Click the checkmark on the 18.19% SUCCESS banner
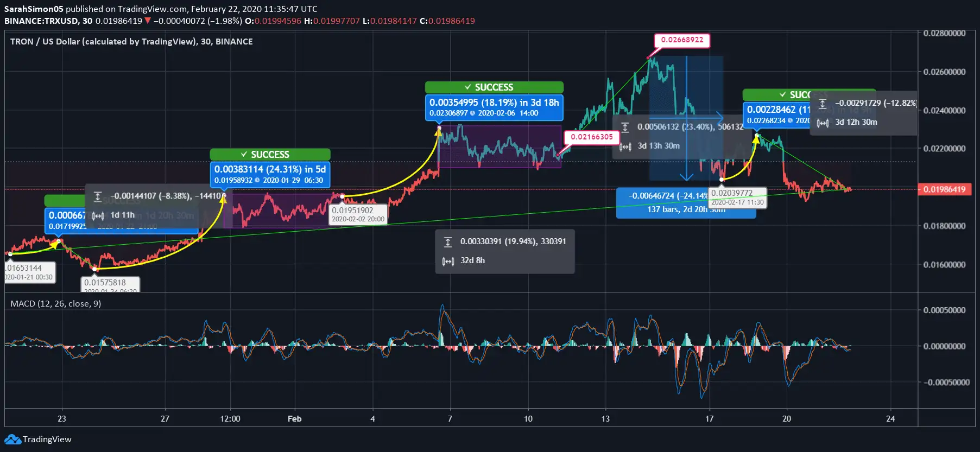Screen dimensions: 980x452 (x=467, y=87)
